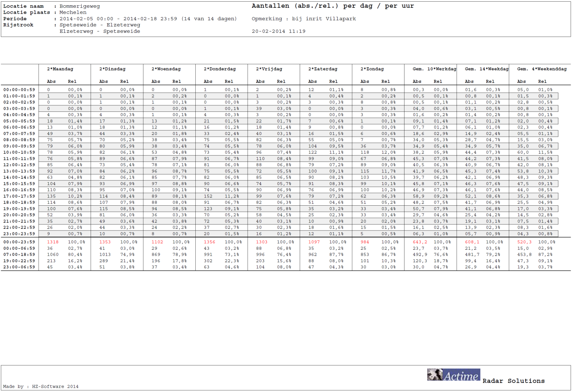Click column header '2*Zondag'
Image resolution: width=572 pixels, height=392 pixels.
tap(372, 69)
